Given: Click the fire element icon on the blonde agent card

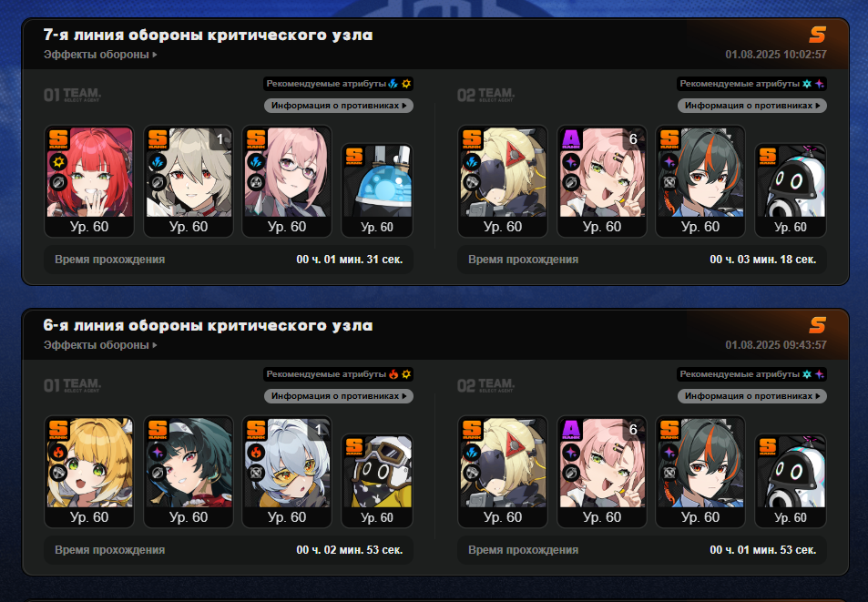Looking at the screenshot, I should click(58, 453).
